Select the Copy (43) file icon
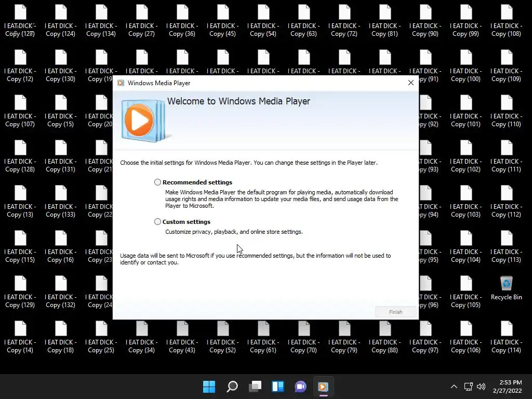The height and width of the screenshot is (399, 532). 182,337
